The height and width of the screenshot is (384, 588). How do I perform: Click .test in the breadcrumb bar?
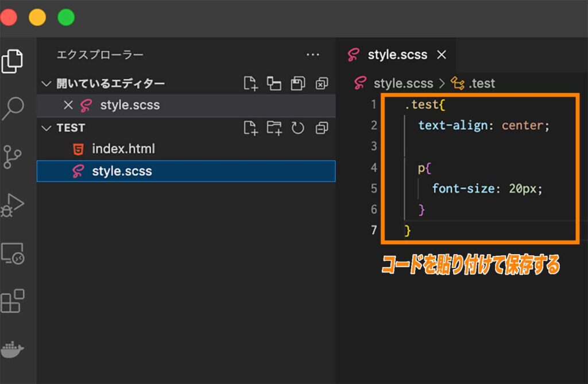[x=481, y=83]
